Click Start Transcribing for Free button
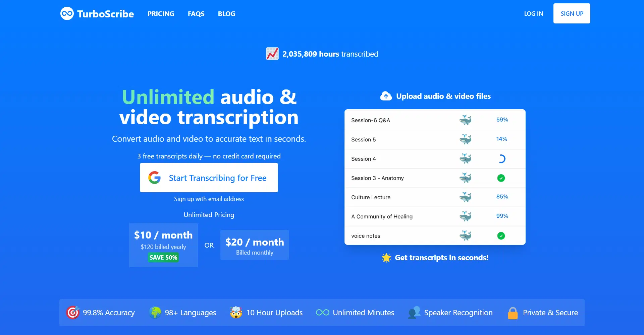The image size is (644, 335). [209, 178]
